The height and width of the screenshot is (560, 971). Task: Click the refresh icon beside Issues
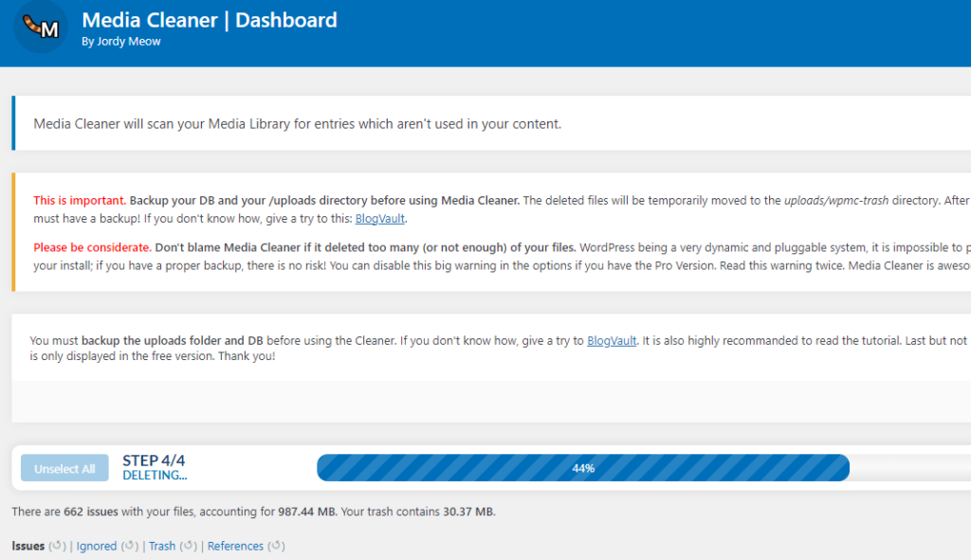pos(57,546)
